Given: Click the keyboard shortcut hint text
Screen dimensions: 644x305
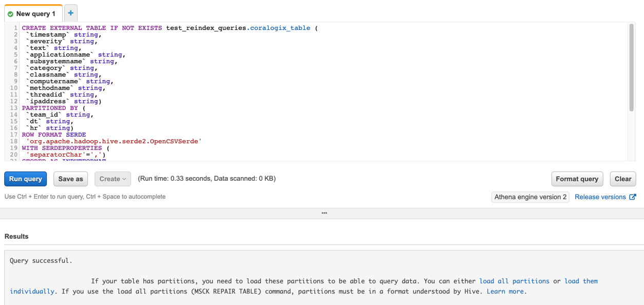Looking at the screenshot, I should (x=85, y=197).
